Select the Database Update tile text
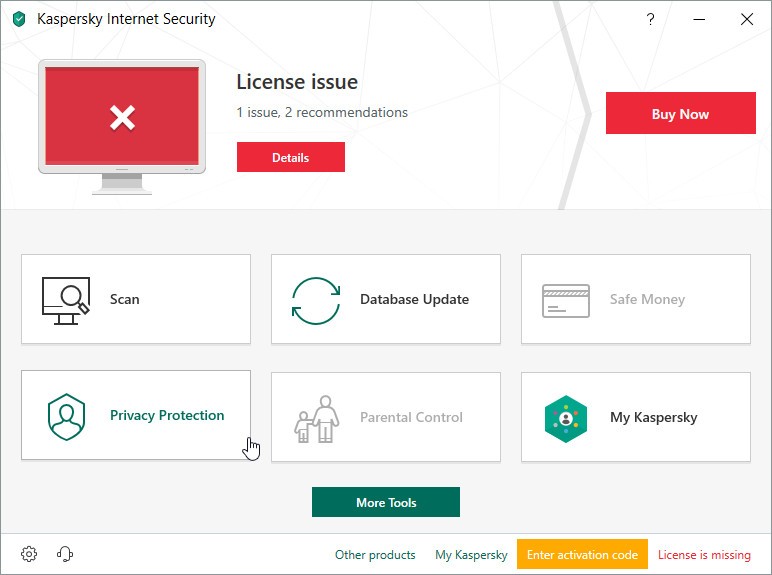Image resolution: width=772 pixels, height=575 pixels. pos(414,299)
